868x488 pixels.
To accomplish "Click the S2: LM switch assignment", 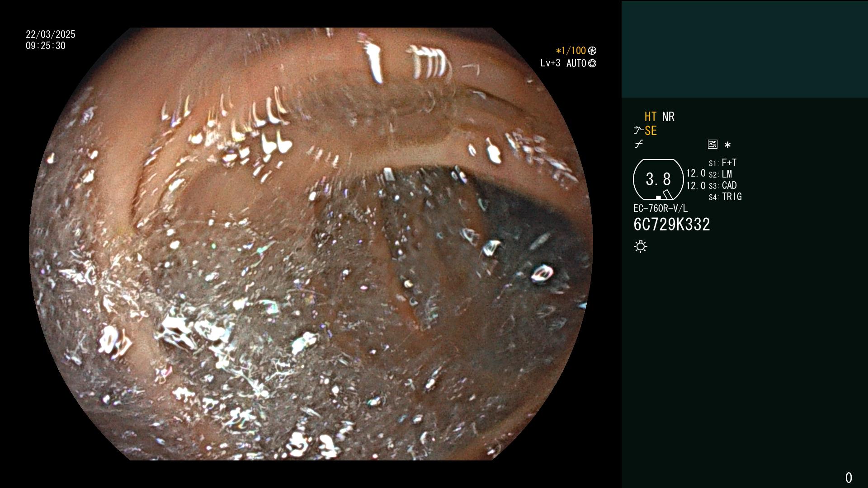I will tap(720, 174).
